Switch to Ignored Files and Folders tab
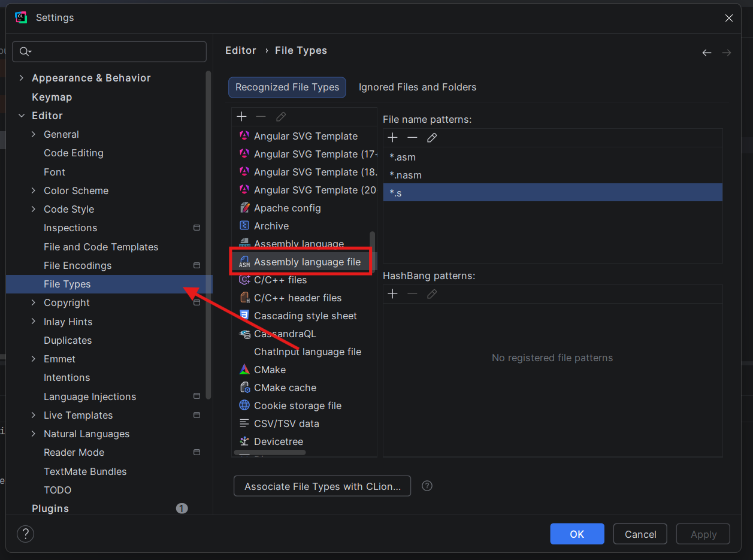The height and width of the screenshot is (560, 753). coord(418,87)
